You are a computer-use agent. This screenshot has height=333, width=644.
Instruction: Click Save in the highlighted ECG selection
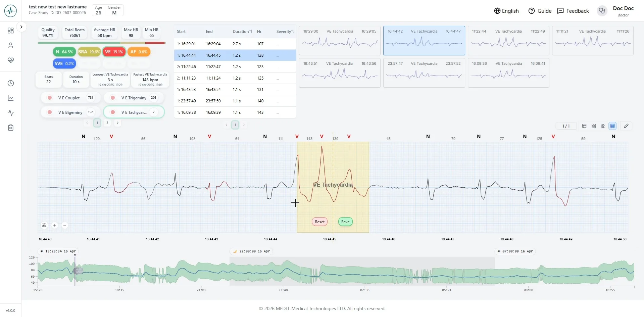point(345,222)
